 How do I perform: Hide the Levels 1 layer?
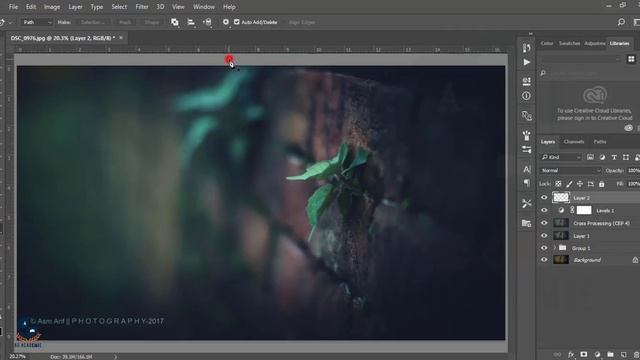pos(544,210)
